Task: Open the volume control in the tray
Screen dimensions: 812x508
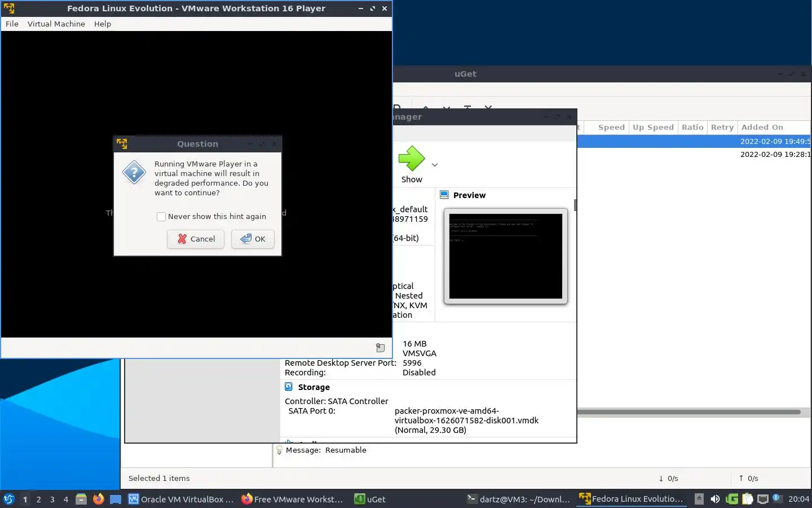Action: (715, 499)
